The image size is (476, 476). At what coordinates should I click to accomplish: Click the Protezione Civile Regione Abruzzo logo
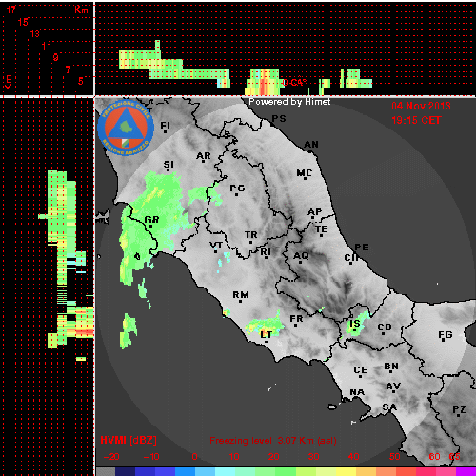tap(126, 128)
